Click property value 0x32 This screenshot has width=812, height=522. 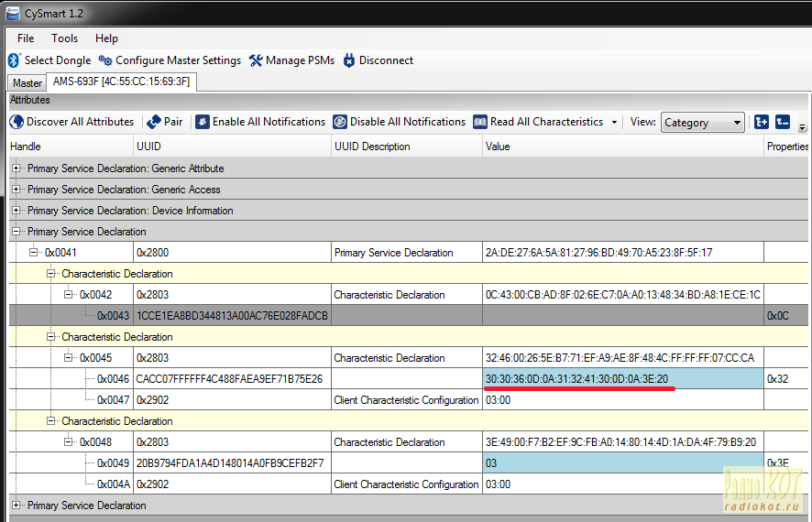click(777, 379)
